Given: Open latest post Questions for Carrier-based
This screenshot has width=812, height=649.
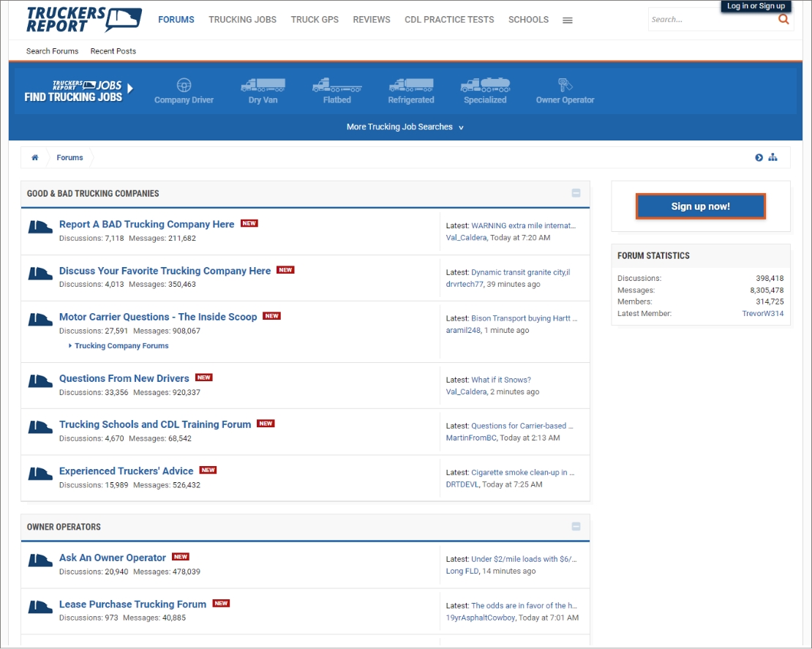Looking at the screenshot, I should pos(522,427).
